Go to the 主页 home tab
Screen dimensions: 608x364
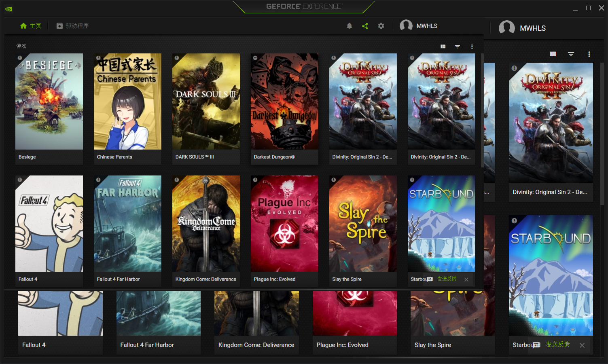tap(31, 26)
